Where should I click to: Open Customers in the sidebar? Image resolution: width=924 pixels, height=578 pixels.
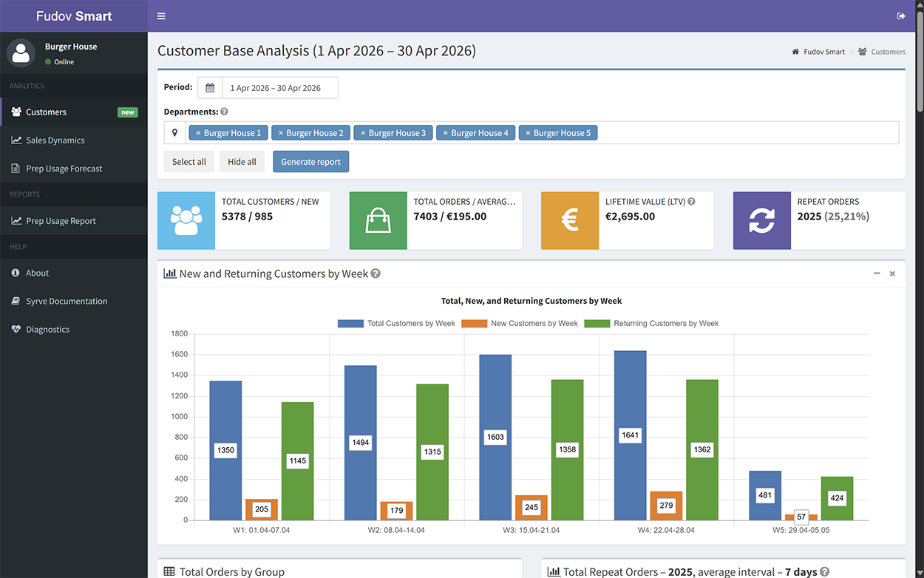[74, 112]
